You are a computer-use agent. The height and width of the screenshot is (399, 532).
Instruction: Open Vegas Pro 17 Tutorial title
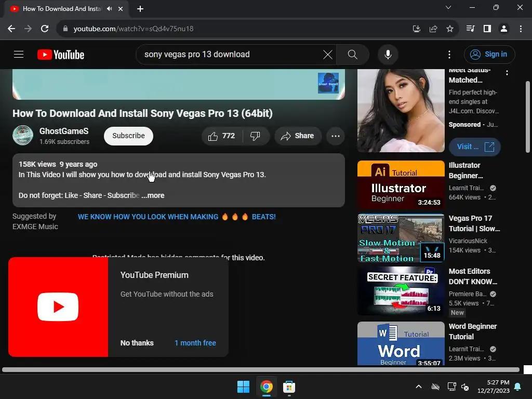pyautogui.click(x=474, y=223)
